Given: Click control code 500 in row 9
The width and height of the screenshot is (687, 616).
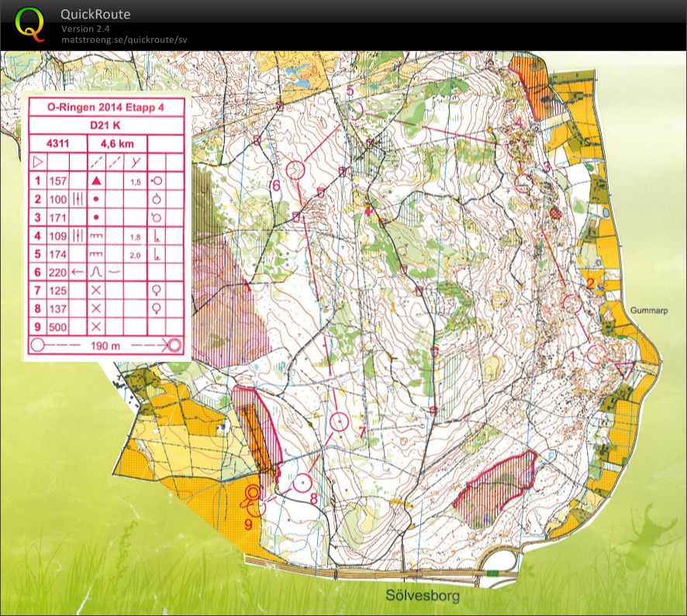Looking at the screenshot, I should tap(58, 327).
